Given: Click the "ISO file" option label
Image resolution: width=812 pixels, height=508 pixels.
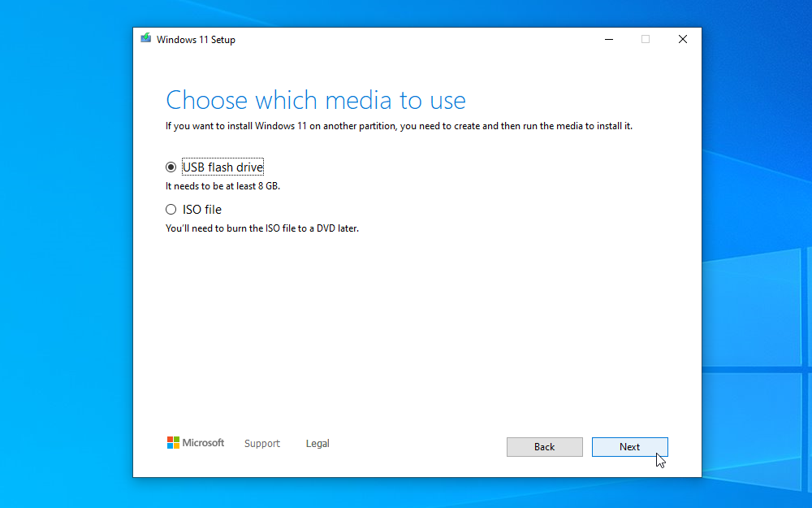Looking at the screenshot, I should 201,210.
